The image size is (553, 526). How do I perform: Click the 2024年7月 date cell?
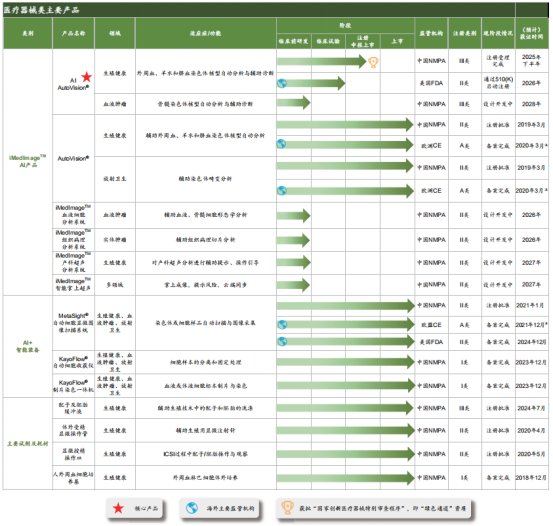coord(531,408)
